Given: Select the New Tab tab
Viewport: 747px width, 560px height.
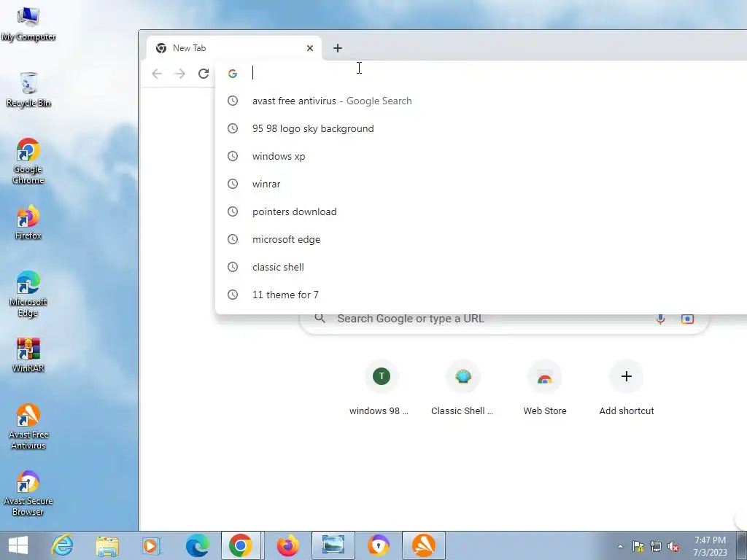Looking at the screenshot, I should pos(234,48).
